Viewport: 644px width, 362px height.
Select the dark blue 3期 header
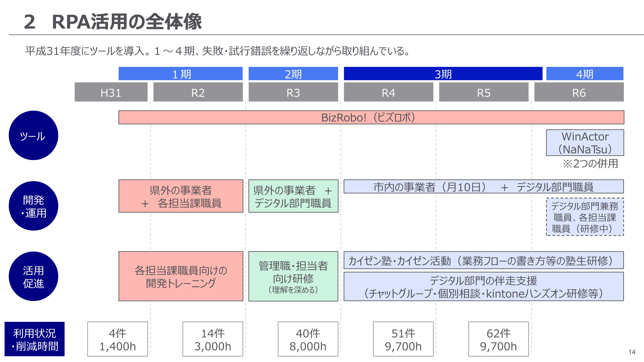[443, 74]
